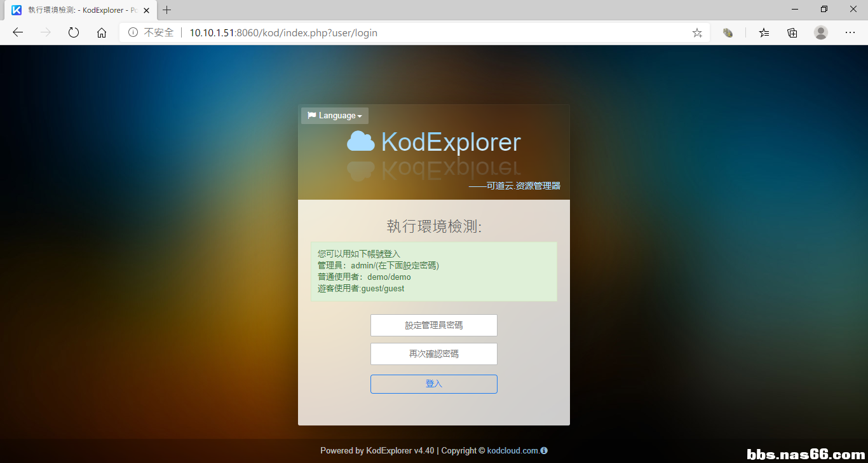
Task: Click the guest/guest user line
Action: coord(361,288)
